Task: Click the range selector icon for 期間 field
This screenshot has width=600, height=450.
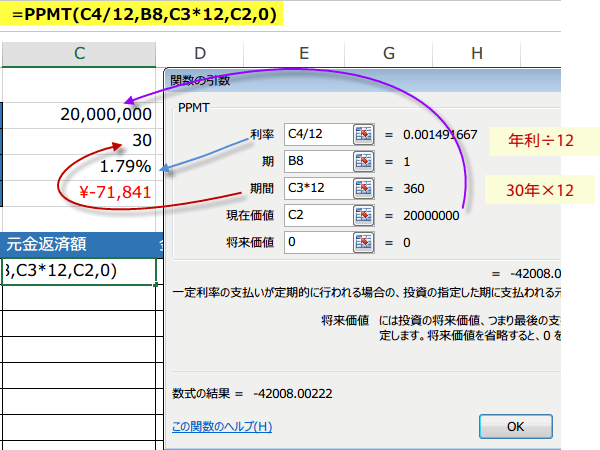Action: coord(364,188)
